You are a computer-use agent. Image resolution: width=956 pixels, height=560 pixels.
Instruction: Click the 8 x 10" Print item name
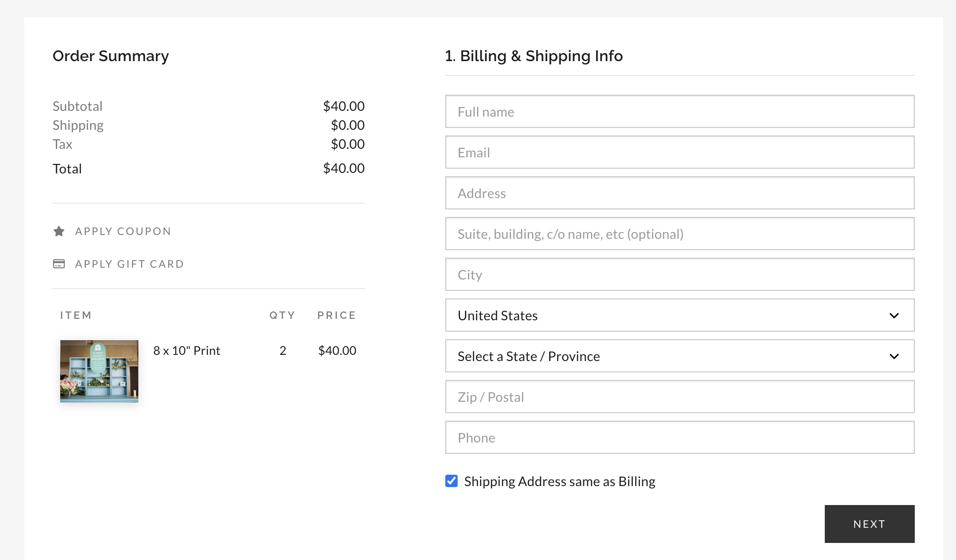[x=187, y=351]
